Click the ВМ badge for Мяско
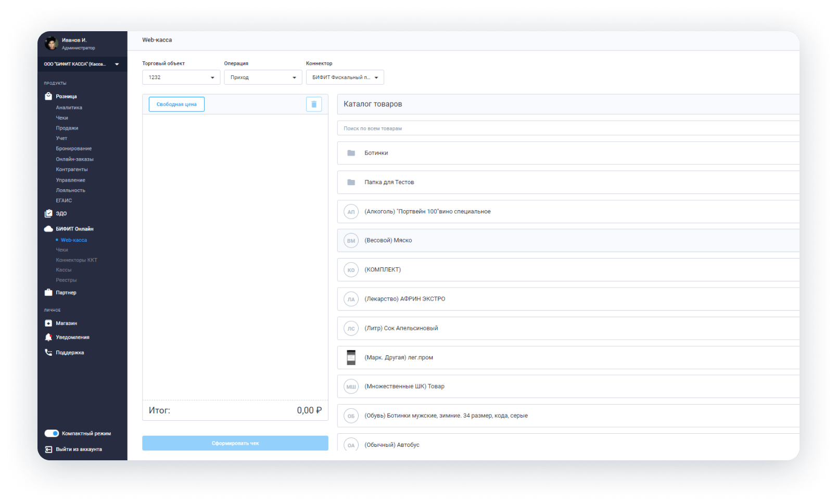 coord(351,241)
